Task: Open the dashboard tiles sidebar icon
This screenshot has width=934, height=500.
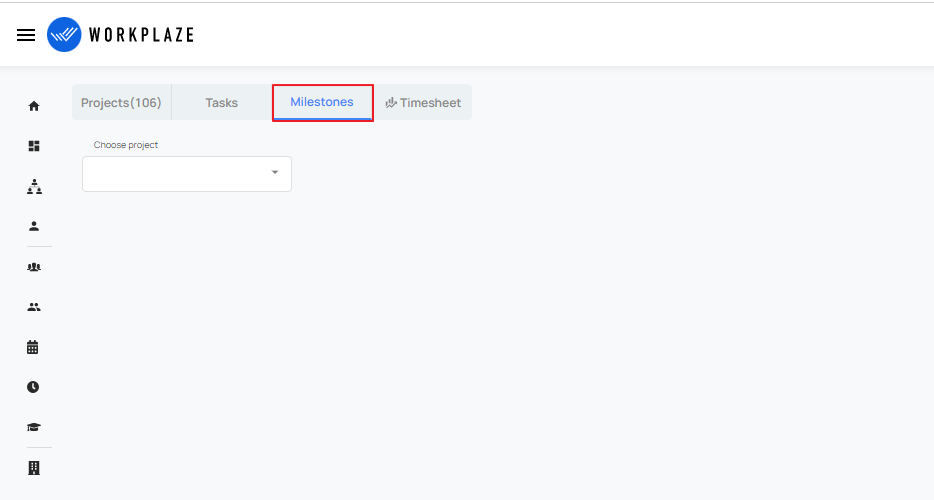Action: coord(34,146)
